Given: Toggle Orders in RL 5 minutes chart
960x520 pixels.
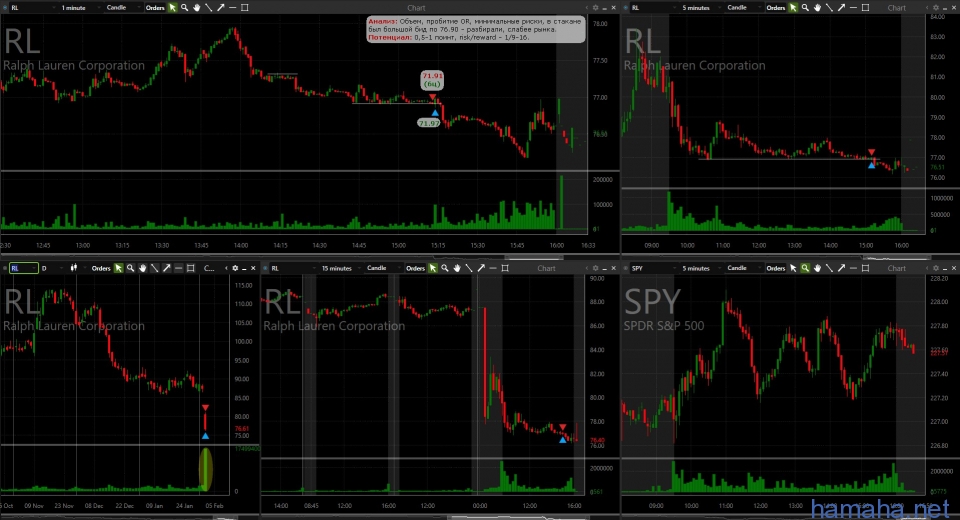Looking at the screenshot, I should [776, 7].
